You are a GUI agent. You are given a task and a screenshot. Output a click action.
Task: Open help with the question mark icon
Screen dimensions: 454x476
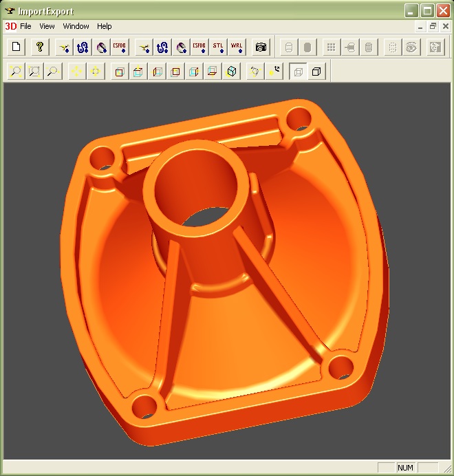tap(40, 47)
